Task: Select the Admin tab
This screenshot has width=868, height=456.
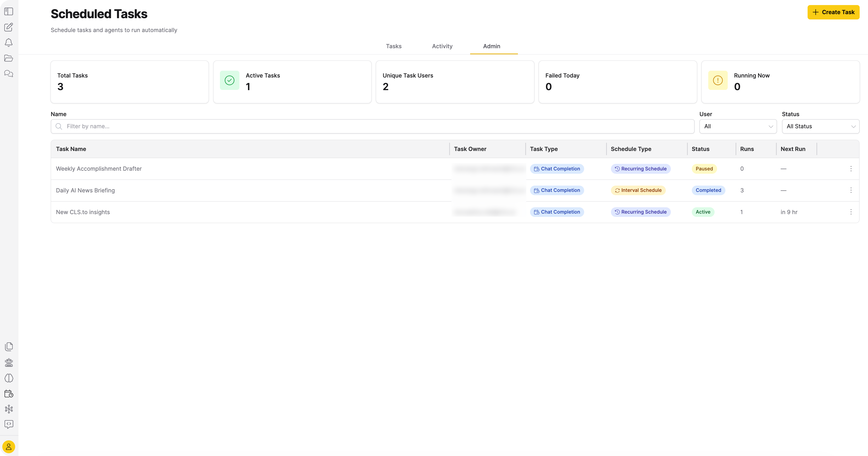Action: point(492,46)
